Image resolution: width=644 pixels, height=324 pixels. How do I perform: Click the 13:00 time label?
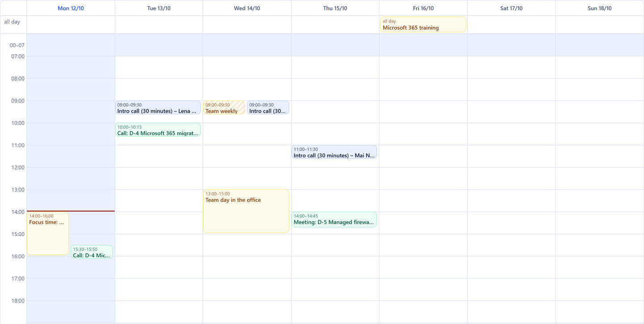[18, 190]
